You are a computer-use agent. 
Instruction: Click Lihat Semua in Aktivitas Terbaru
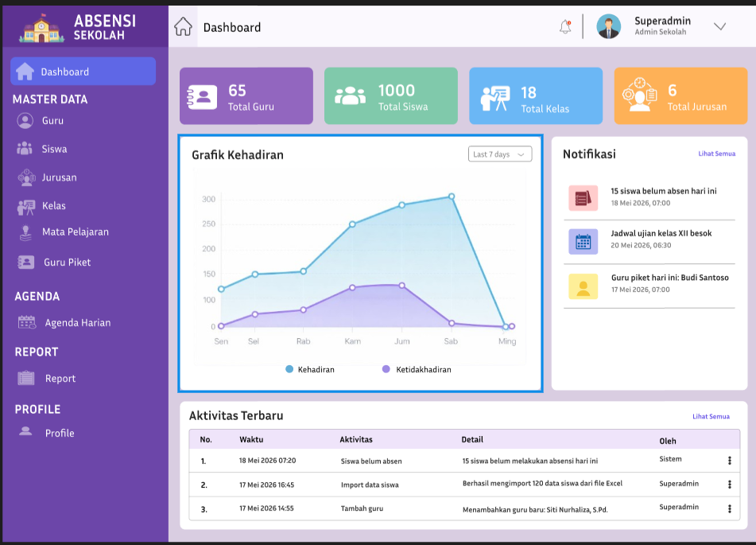(x=711, y=416)
